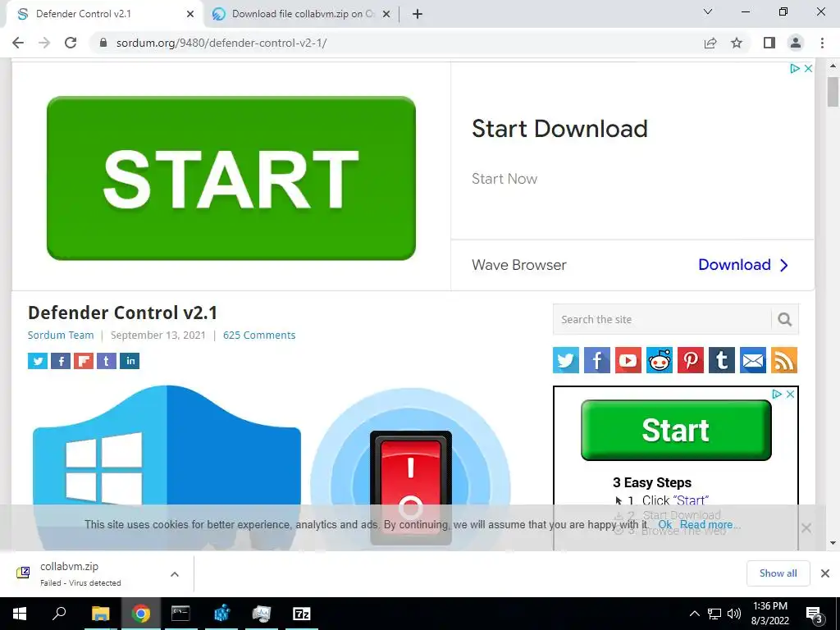Open the Chrome side panel
Viewport: 840px width, 630px height.
pos(769,43)
